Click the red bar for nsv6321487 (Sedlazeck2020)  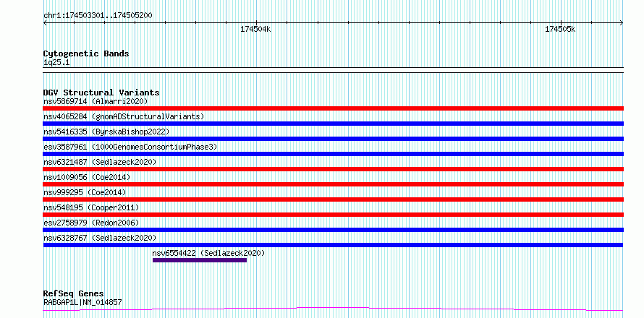point(333,169)
